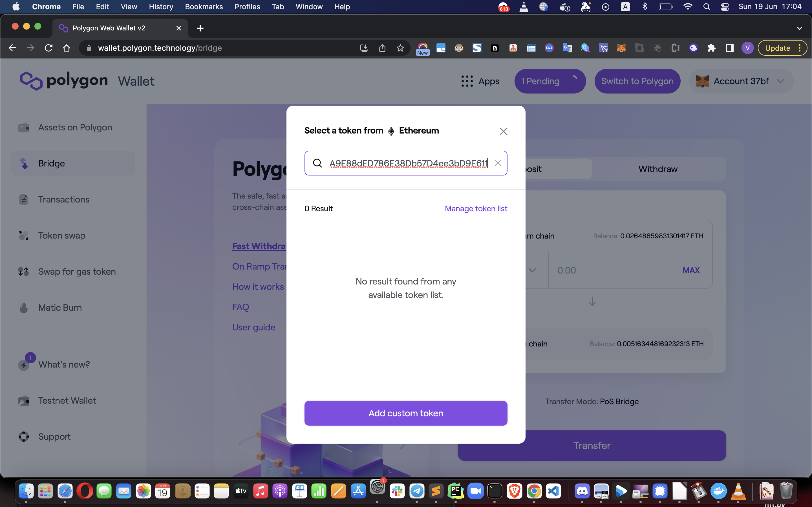
Task: Click the search magnifier in token field
Action: [317, 163]
